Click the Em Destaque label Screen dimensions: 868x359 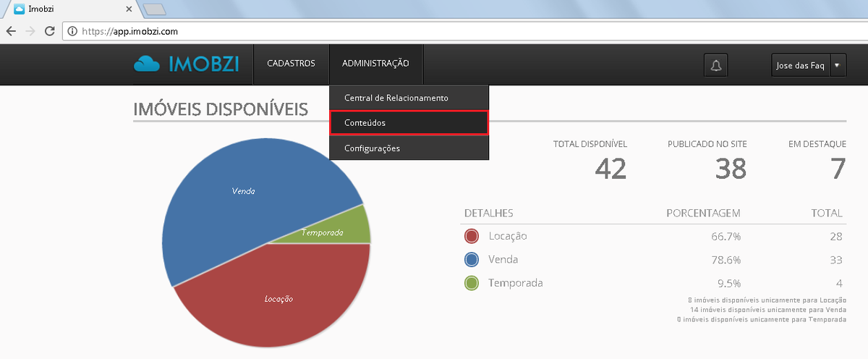coord(817,144)
